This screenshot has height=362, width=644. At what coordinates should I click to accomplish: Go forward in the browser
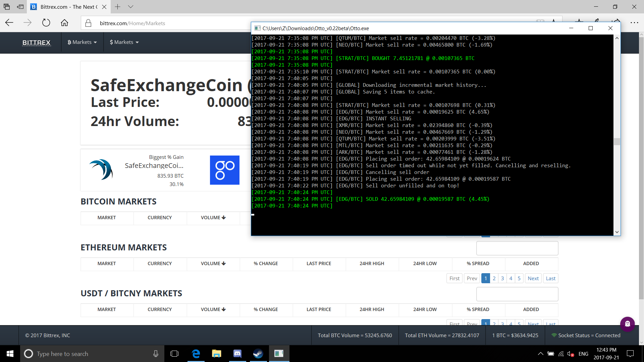[x=28, y=23]
